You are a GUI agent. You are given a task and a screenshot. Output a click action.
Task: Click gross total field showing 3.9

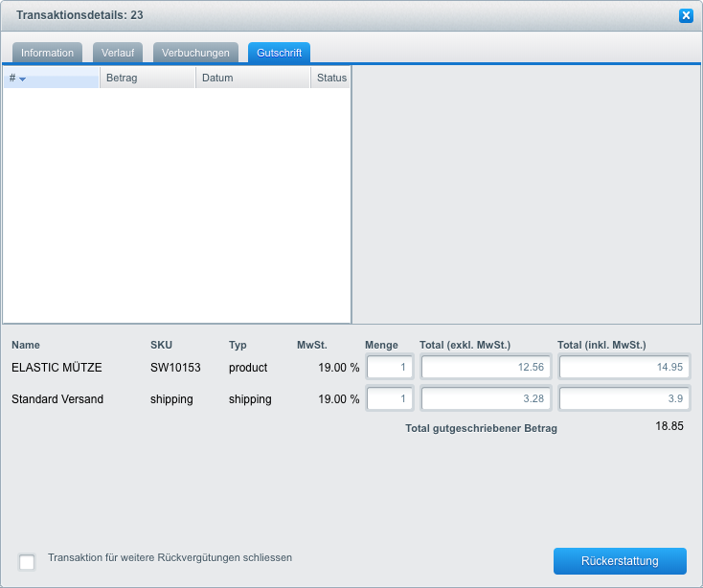(624, 399)
